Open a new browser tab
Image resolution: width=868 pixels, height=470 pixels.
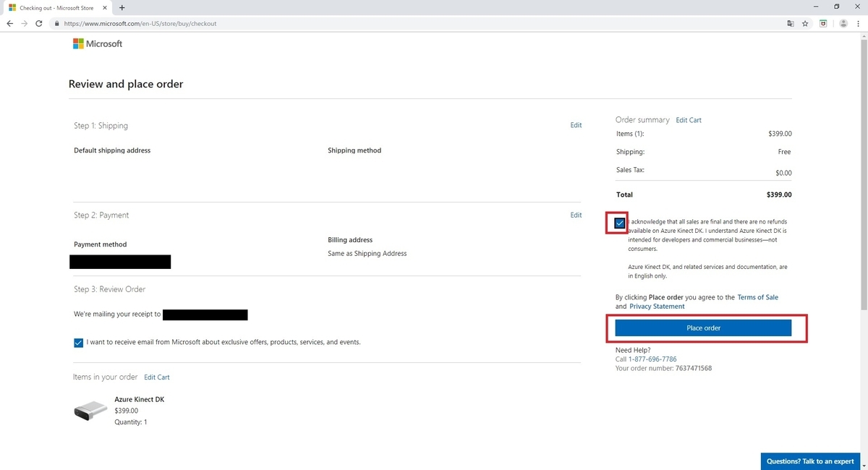pyautogui.click(x=122, y=7)
